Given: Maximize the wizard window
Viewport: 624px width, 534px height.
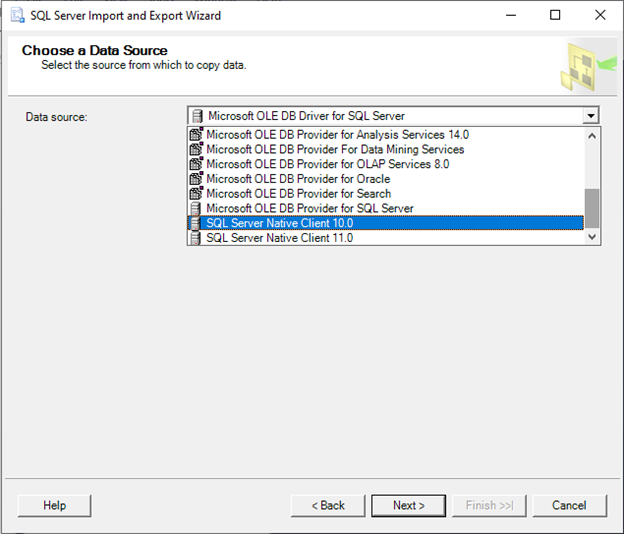Looking at the screenshot, I should click(x=555, y=15).
